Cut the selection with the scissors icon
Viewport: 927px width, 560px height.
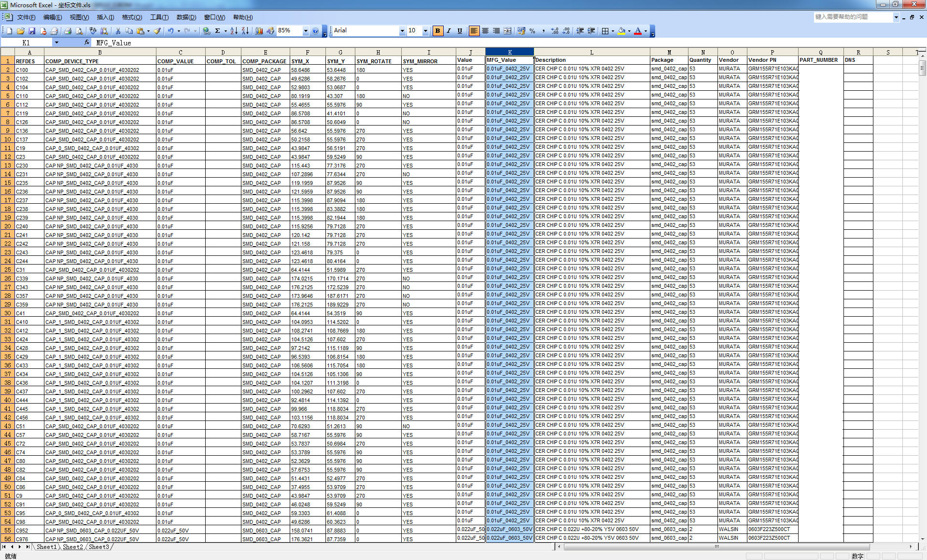pyautogui.click(x=118, y=31)
